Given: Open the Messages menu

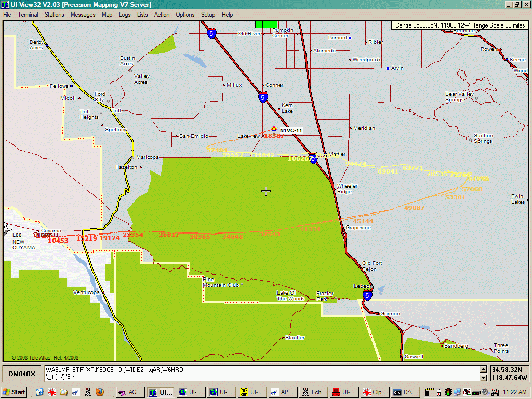Looking at the screenshot, I should click(83, 15).
